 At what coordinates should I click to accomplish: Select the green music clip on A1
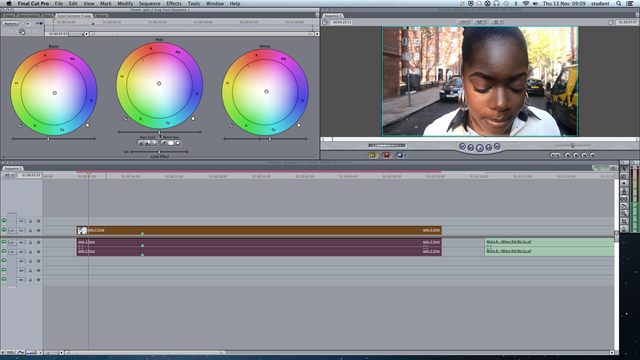click(x=549, y=242)
